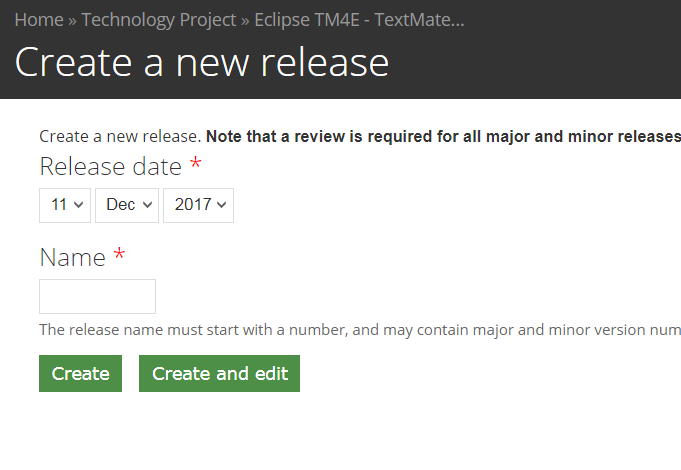Focus the Name text input field
The image size is (681, 470).
[97, 296]
